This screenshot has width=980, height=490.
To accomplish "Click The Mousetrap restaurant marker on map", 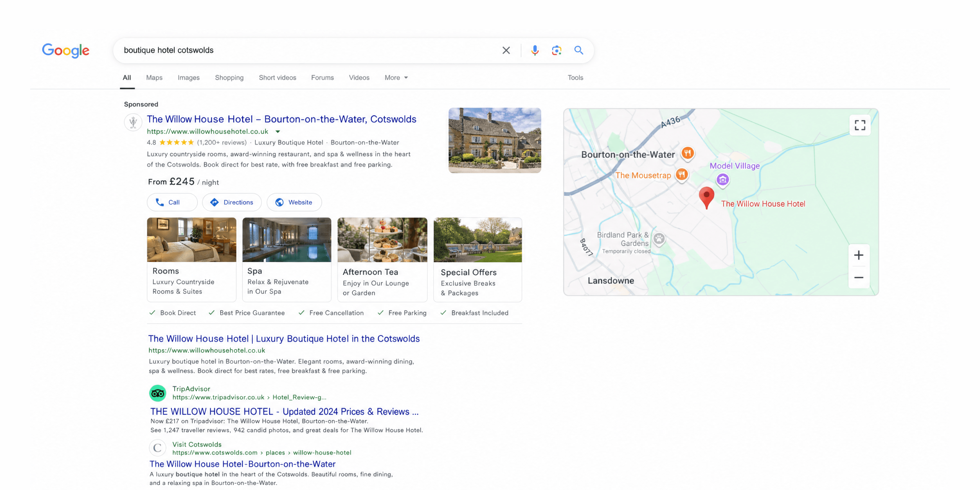I will (x=681, y=175).
